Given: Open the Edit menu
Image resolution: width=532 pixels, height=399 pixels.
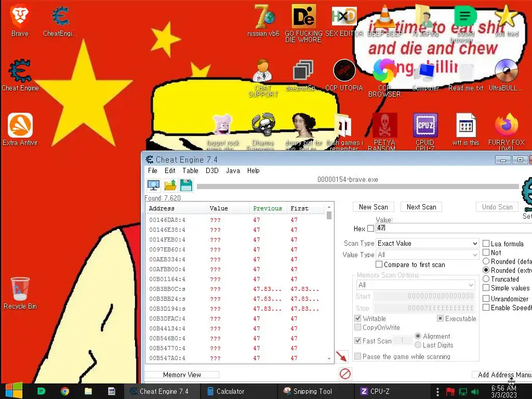Looking at the screenshot, I should point(170,170).
